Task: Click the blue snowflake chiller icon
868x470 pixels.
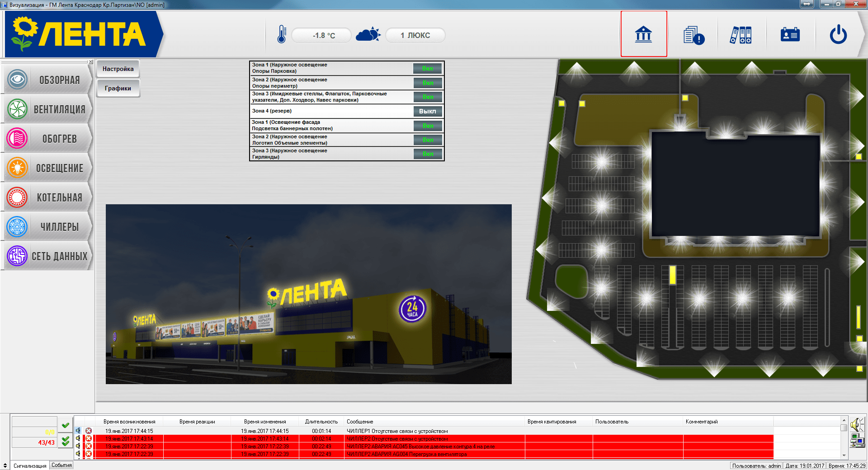Action: (x=18, y=226)
